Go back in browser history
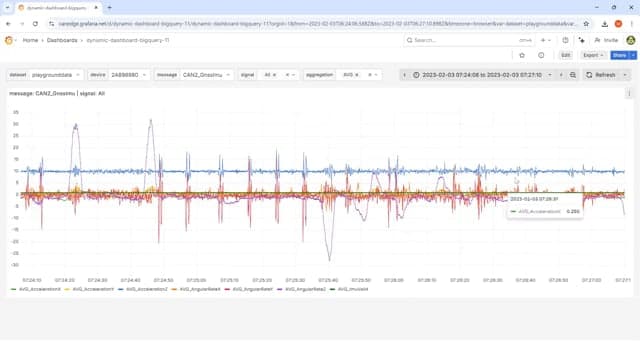The image size is (640, 360). (8, 24)
